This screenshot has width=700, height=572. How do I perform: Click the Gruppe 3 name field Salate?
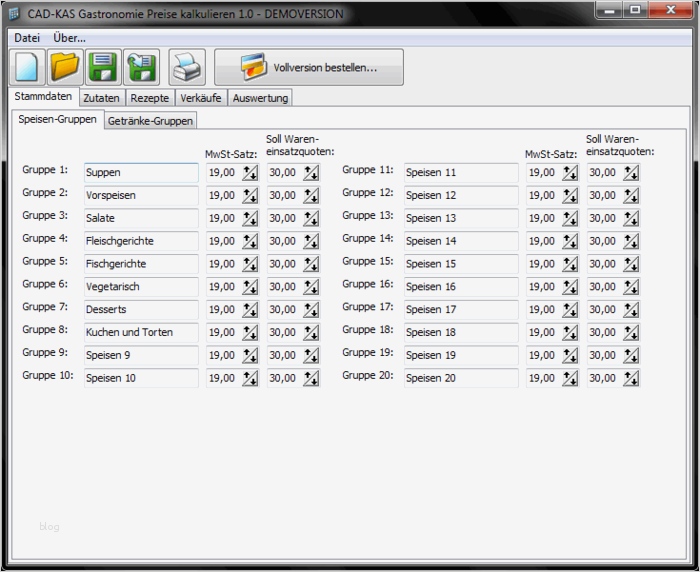[x=141, y=218]
